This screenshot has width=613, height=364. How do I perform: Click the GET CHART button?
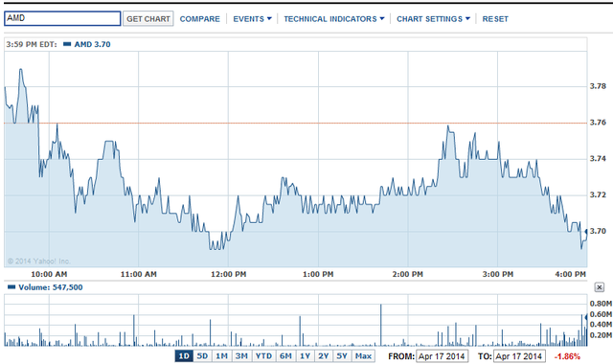148,19
